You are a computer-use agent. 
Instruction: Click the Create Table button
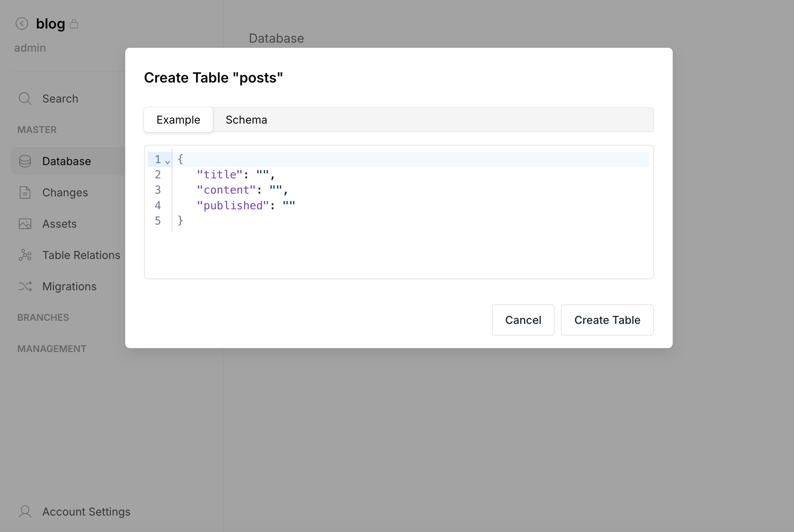tap(607, 320)
